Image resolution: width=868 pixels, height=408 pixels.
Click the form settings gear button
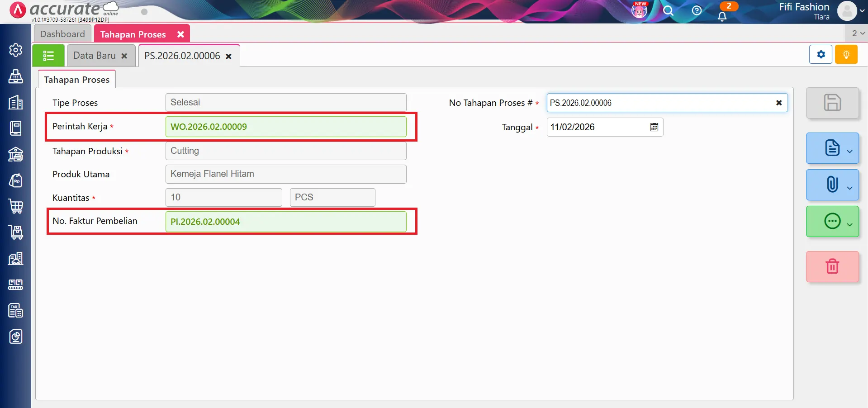(821, 55)
